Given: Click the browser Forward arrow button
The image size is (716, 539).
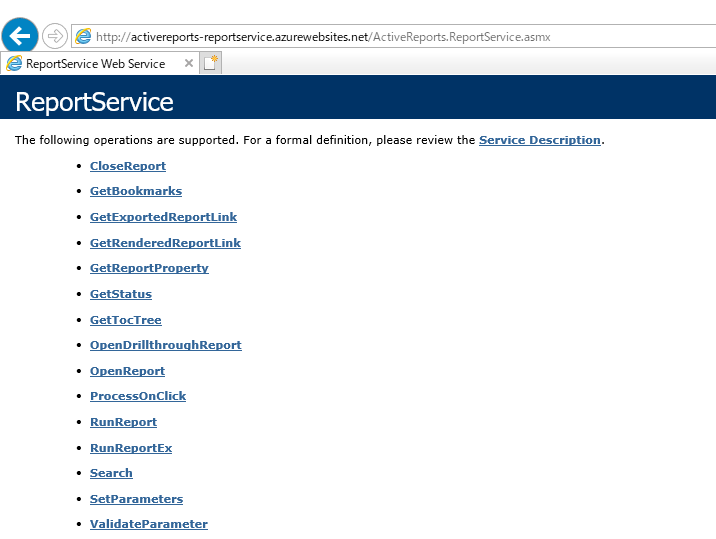Looking at the screenshot, I should click(x=55, y=36).
